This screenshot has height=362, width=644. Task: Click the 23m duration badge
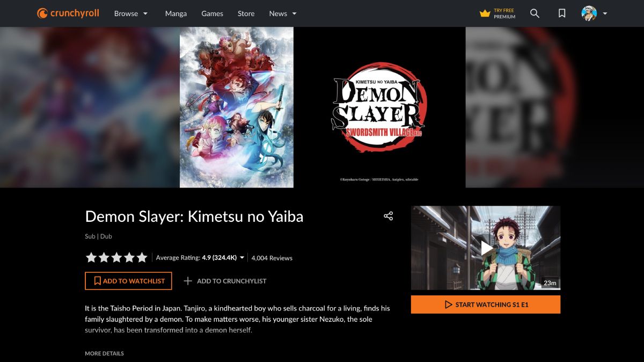click(x=550, y=283)
